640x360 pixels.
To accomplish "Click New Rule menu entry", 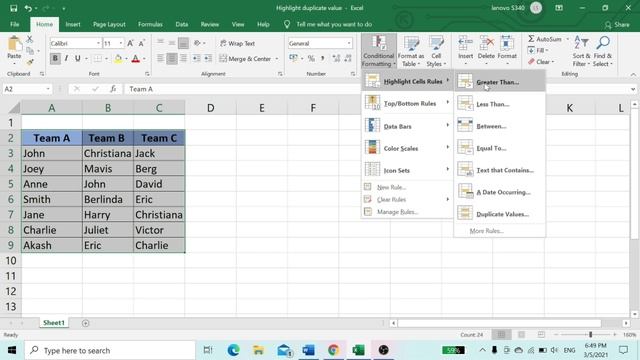I will [407, 187].
